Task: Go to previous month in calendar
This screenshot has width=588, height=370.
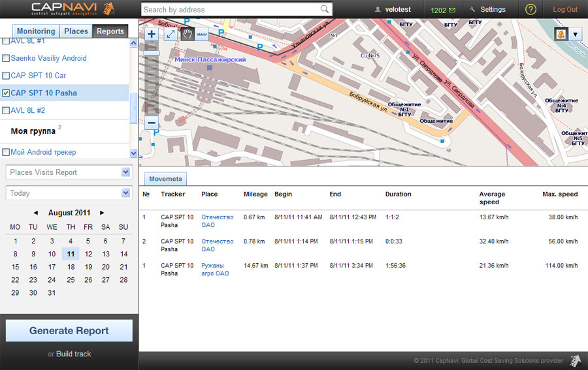Action: click(36, 213)
